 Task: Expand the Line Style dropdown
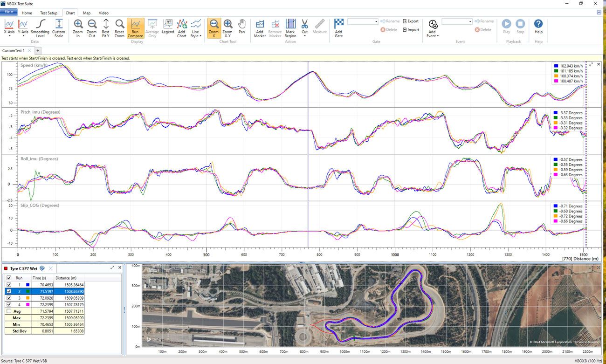tap(196, 28)
